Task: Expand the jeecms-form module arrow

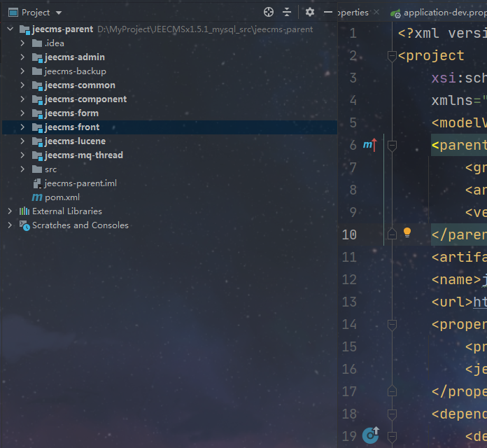Action: [22, 113]
